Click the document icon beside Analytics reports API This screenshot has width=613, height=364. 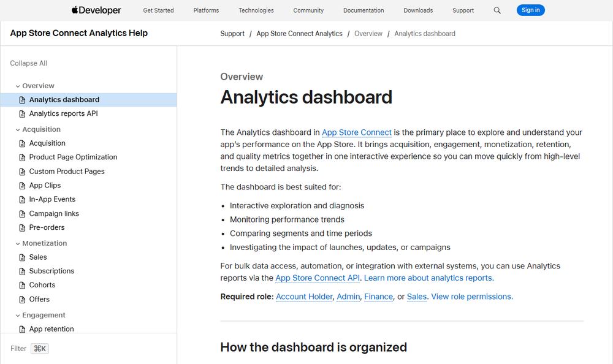(x=22, y=114)
